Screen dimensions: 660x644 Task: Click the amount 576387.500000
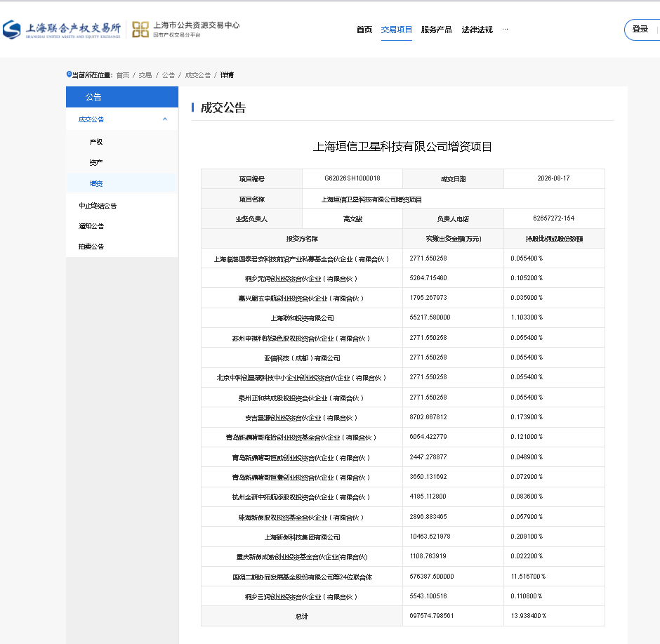pyautogui.click(x=432, y=577)
